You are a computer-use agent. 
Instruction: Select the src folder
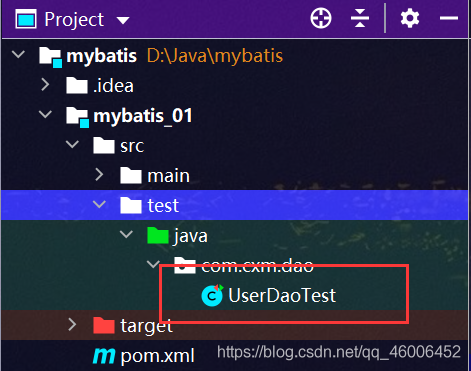click(x=132, y=146)
